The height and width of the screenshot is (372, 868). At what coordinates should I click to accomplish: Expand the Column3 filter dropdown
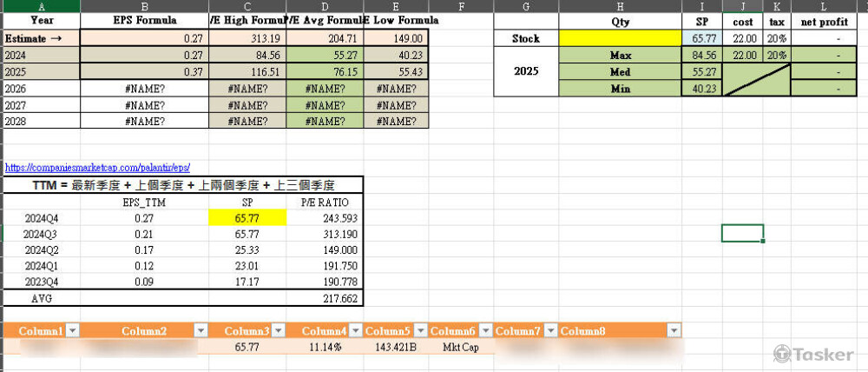click(x=279, y=331)
